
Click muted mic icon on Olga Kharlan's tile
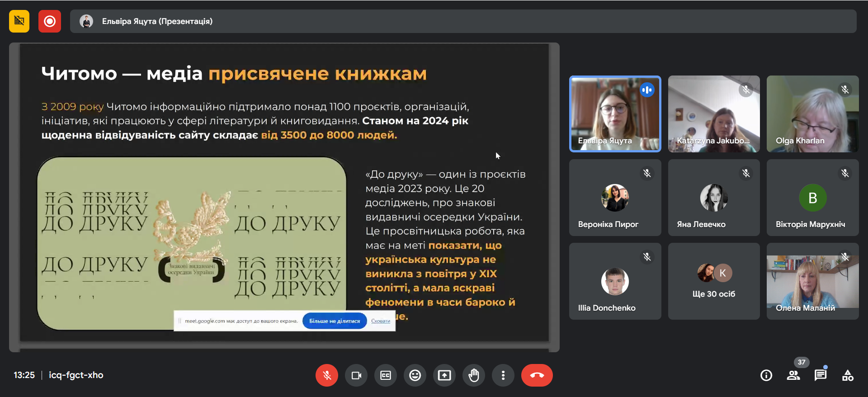(x=845, y=90)
